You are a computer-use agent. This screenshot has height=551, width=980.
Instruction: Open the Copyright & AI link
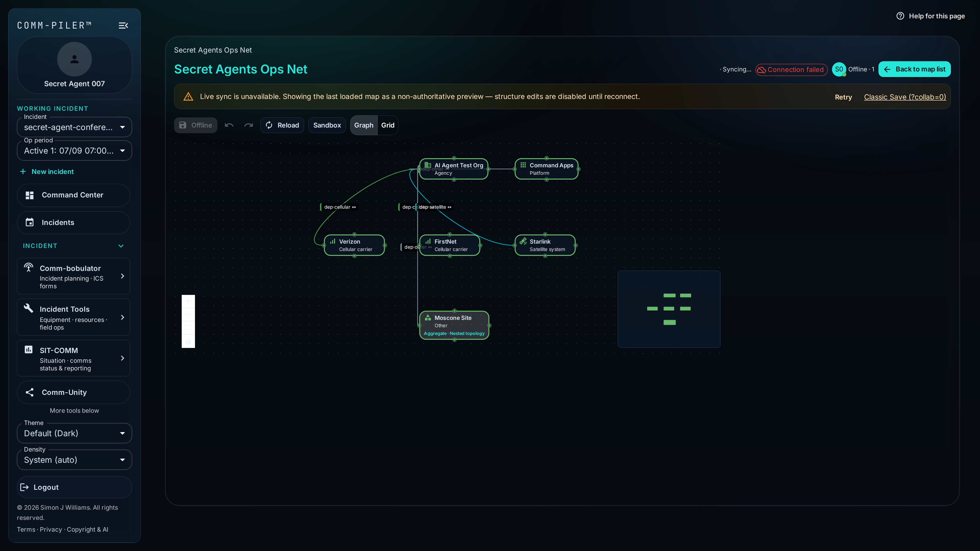coord(88,529)
